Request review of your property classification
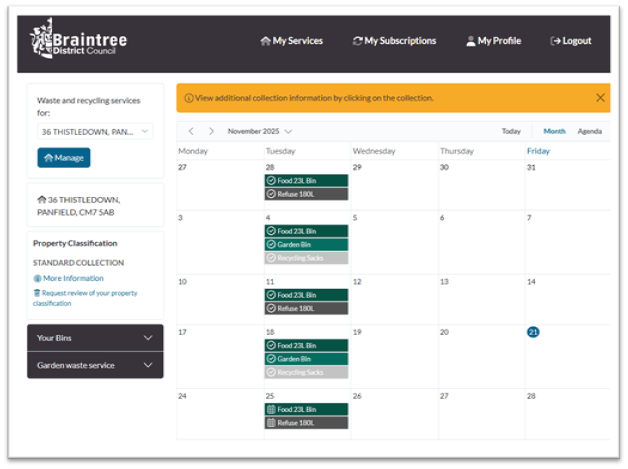628x469 pixels. 85,298
